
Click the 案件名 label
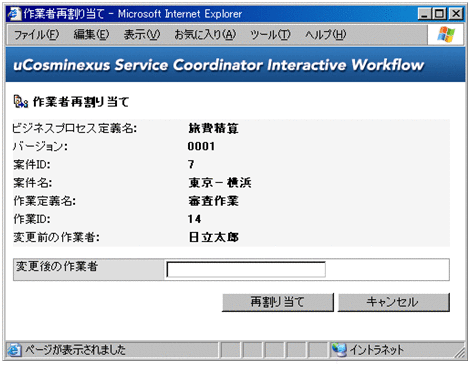coord(32,183)
